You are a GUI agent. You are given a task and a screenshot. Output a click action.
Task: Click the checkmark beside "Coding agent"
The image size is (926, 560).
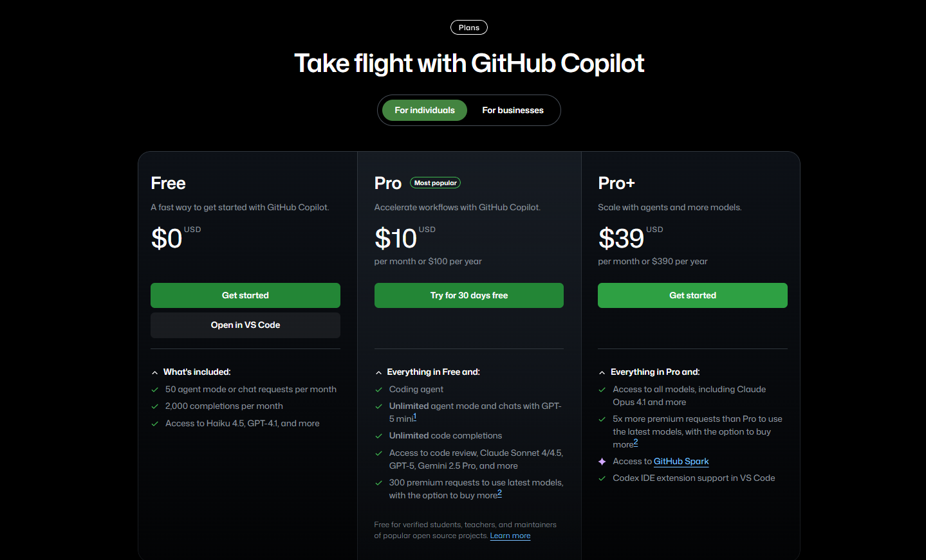coord(378,390)
